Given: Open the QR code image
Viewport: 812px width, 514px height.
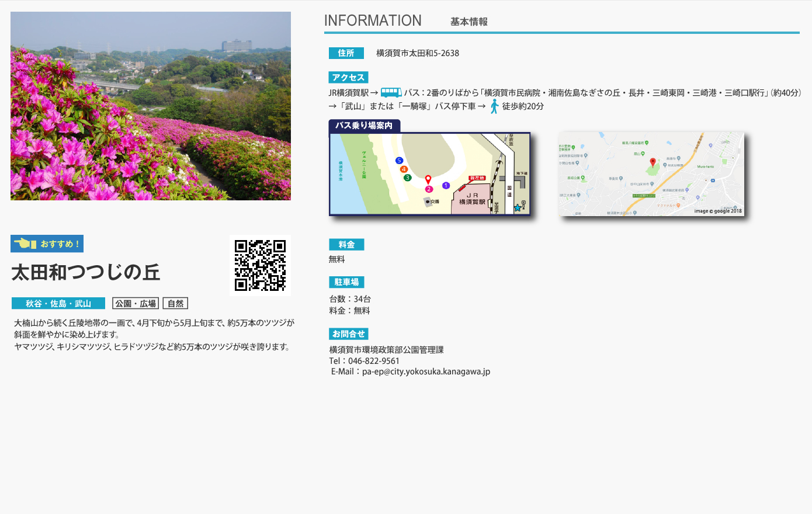Looking at the screenshot, I should 260,265.
